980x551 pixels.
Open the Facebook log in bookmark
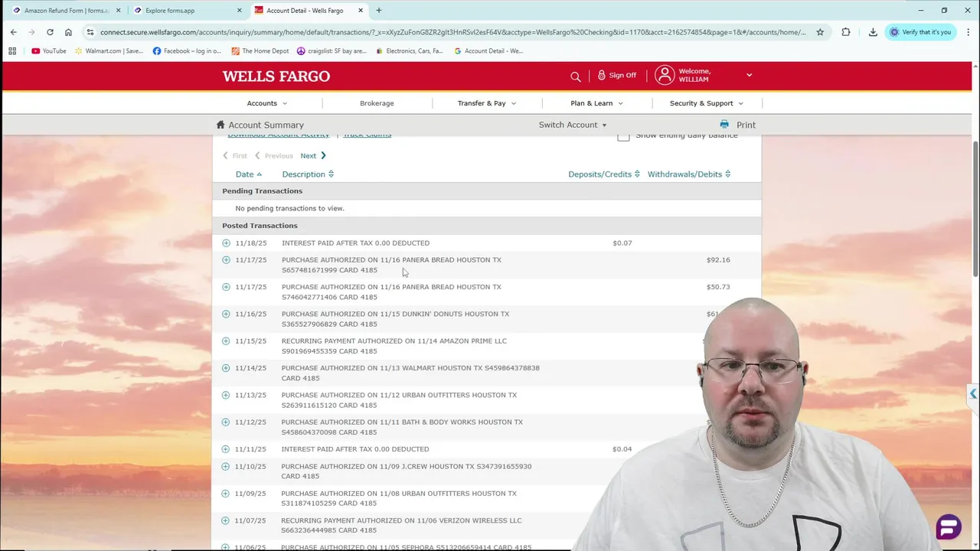(187, 51)
